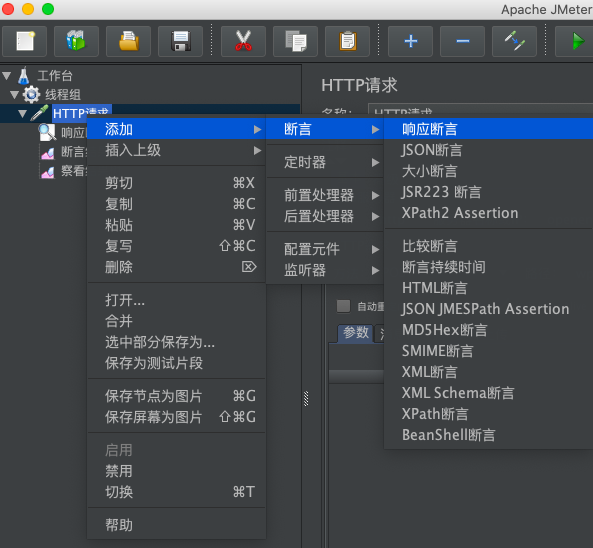The height and width of the screenshot is (548, 593).
Task: Click the Cut scissors icon
Action: tap(243, 41)
